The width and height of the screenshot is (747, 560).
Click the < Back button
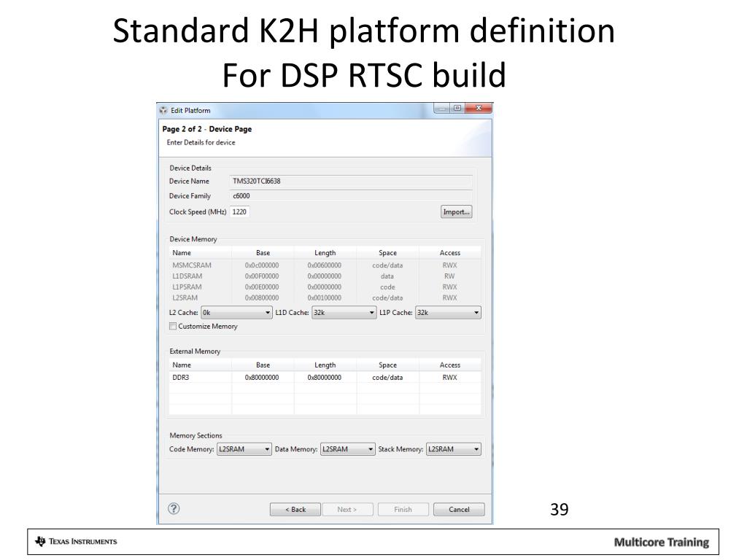point(295,510)
